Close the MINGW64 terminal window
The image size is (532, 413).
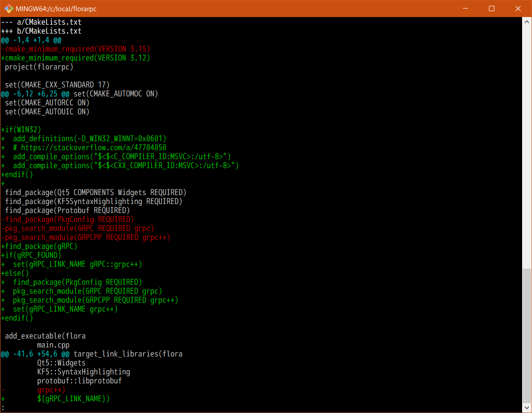point(518,9)
